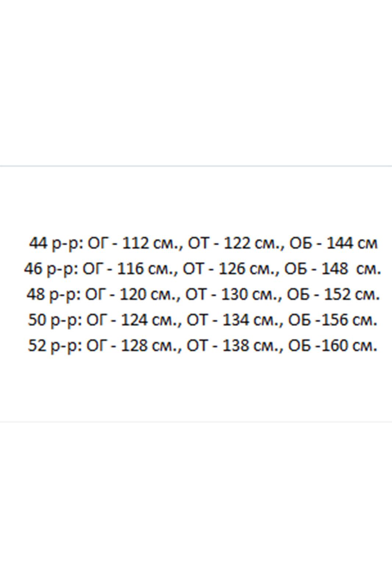Click the text ОГ - 116 см.
392x588 pixels.
click(128, 269)
